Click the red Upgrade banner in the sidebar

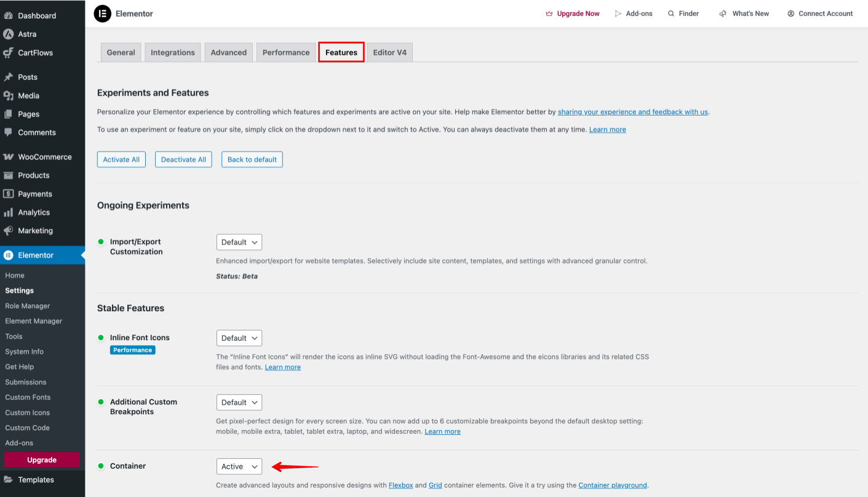[x=41, y=459]
